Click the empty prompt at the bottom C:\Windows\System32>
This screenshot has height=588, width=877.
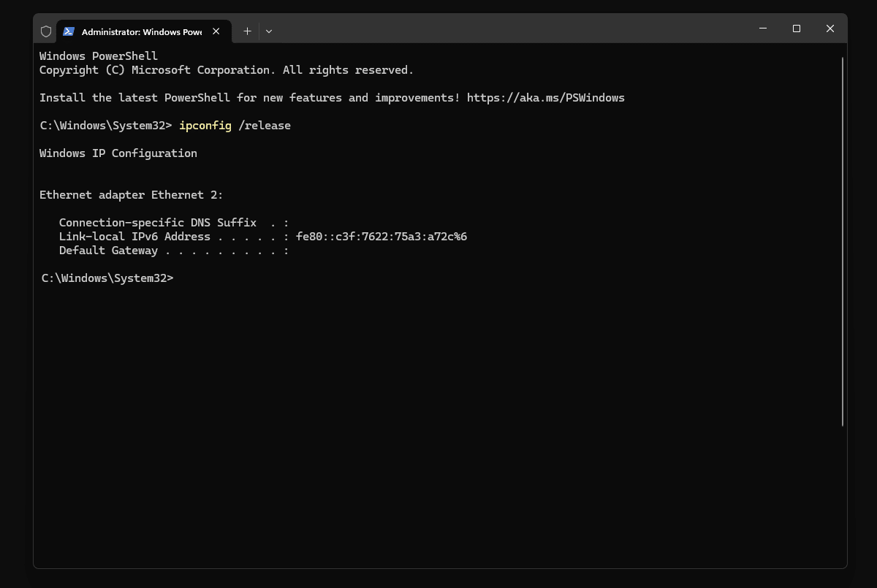107,278
